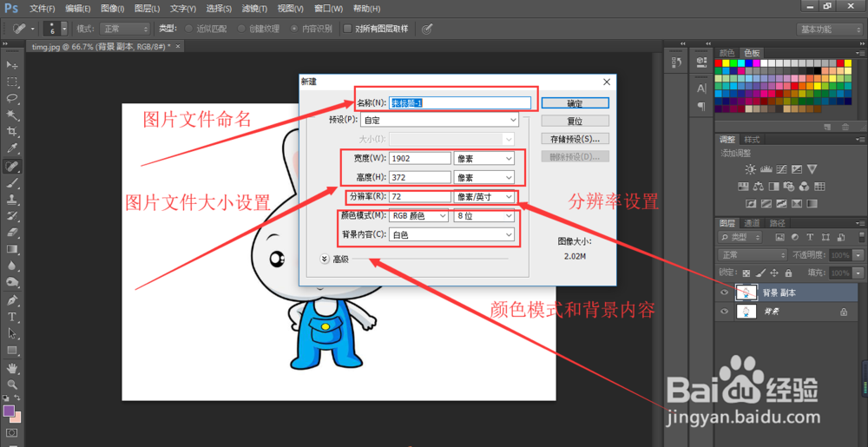Select 近似匹配 type radio button
Viewport: 868px width, 447px height.
click(188, 29)
